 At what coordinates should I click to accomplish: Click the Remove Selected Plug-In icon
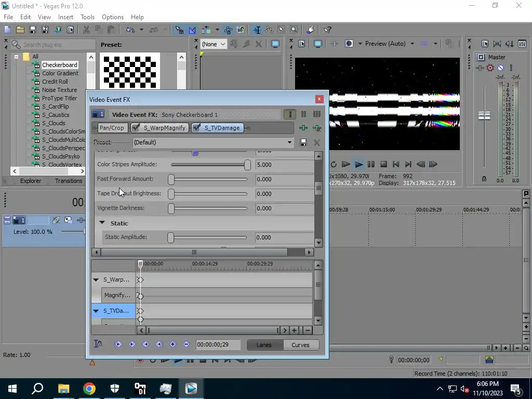(x=317, y=128)
